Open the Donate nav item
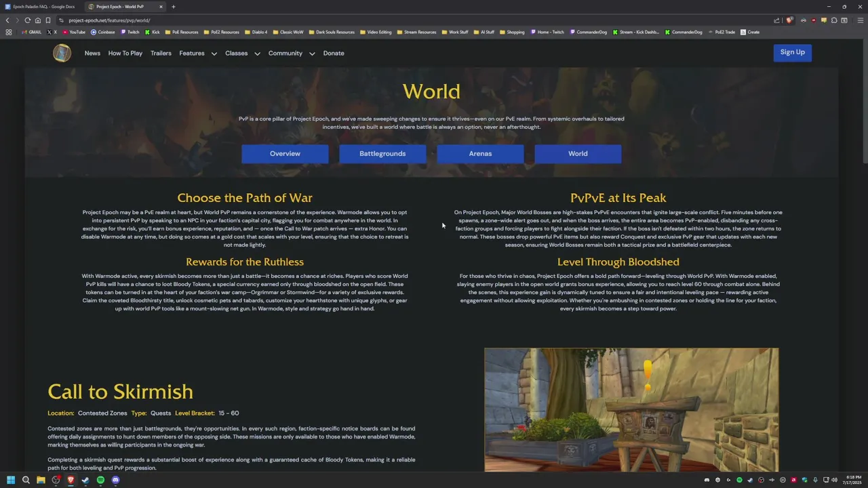 (334, 53)
